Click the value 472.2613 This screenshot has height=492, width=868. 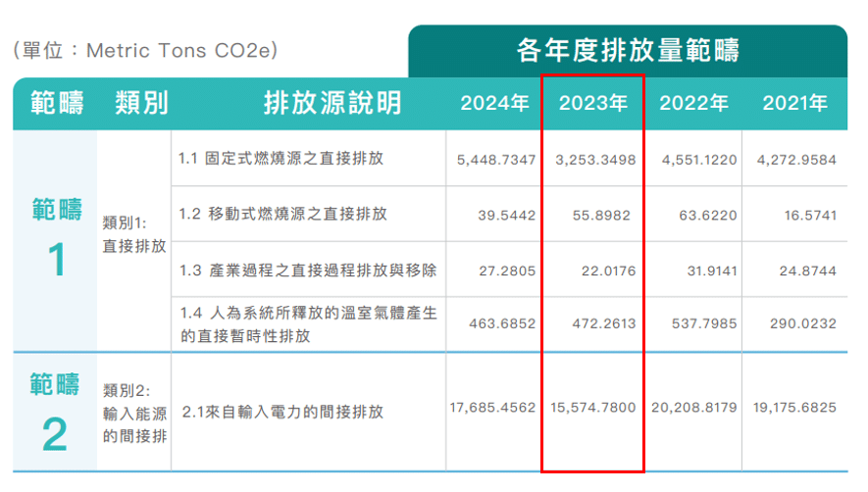click(x=604, y=323)
